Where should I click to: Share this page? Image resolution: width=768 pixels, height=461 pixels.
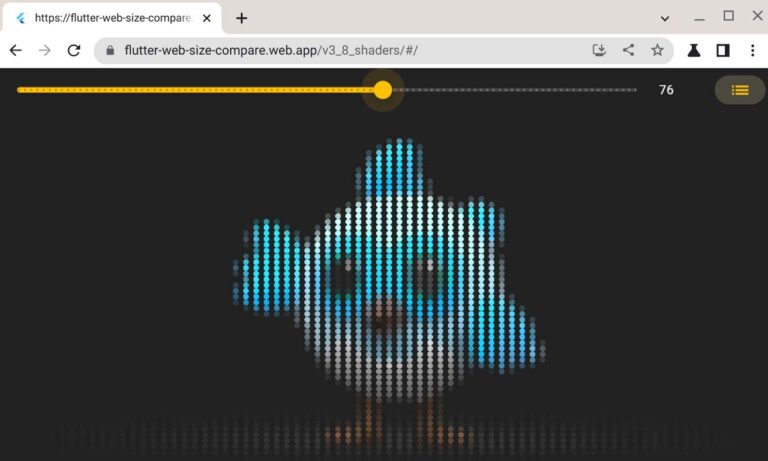click(628, 50)
